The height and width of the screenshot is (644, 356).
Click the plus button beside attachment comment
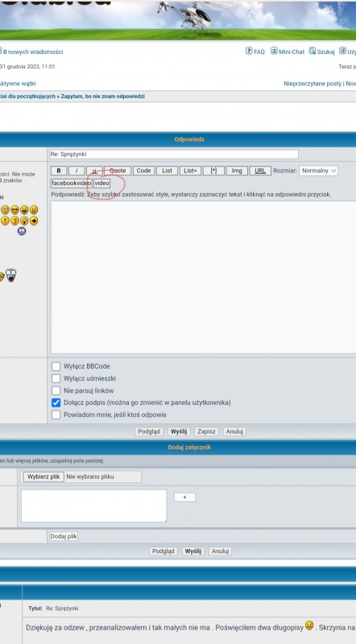(184, 497)
